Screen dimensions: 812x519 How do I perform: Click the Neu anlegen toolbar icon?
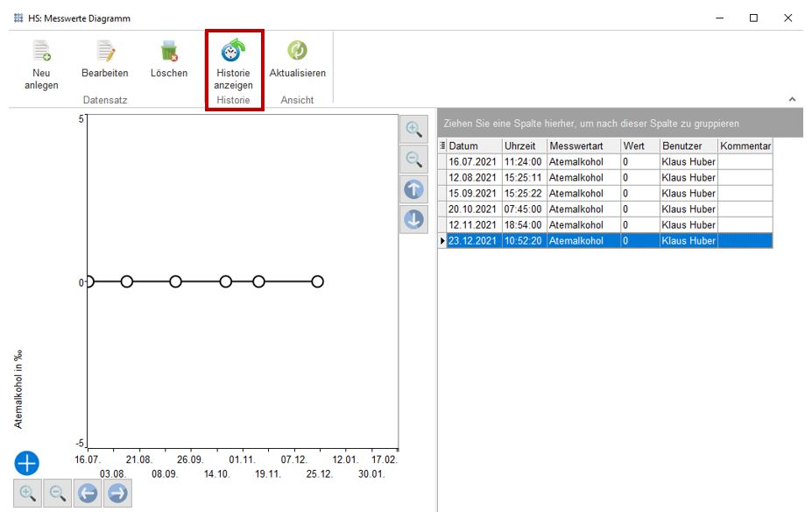coord(41,53)
